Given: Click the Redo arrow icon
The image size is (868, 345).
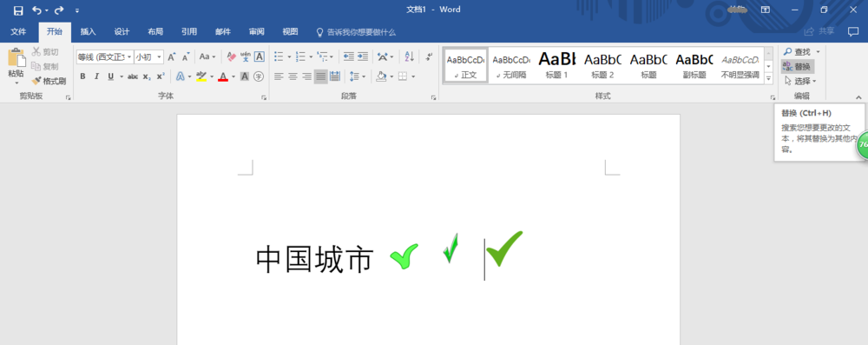Looking at the screenshot, I should tap(59, 10).
